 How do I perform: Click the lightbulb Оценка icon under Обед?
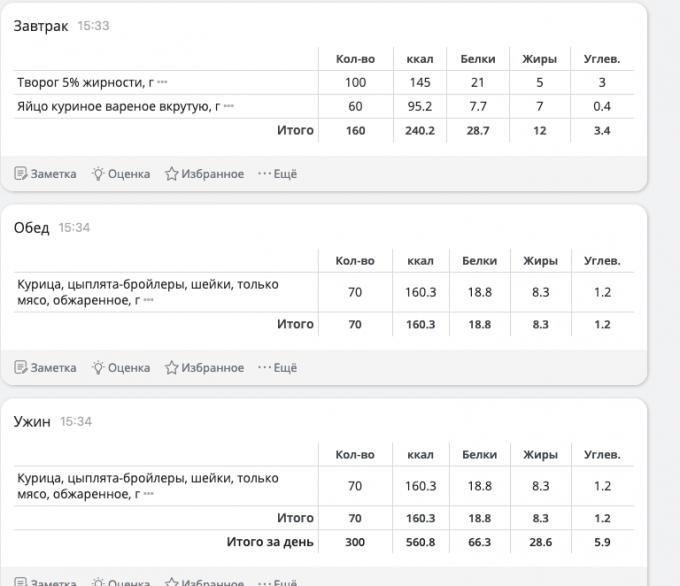click(x=98, y=368)
